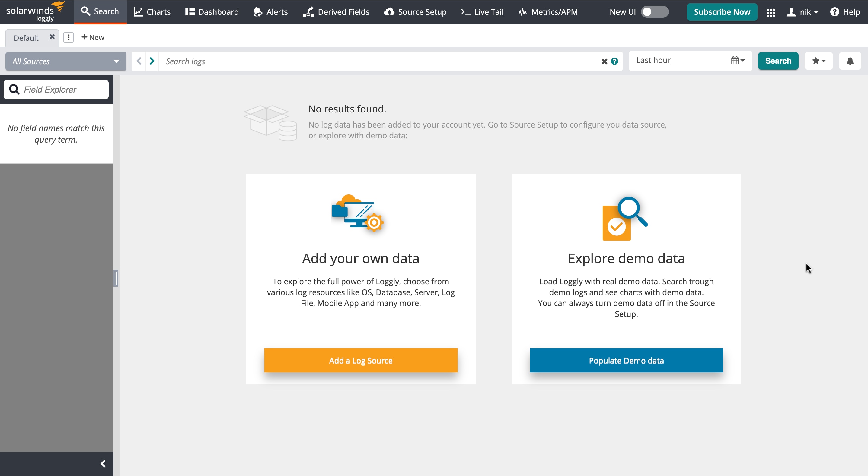Switch to Live Tail

click(x=482, y=12)
